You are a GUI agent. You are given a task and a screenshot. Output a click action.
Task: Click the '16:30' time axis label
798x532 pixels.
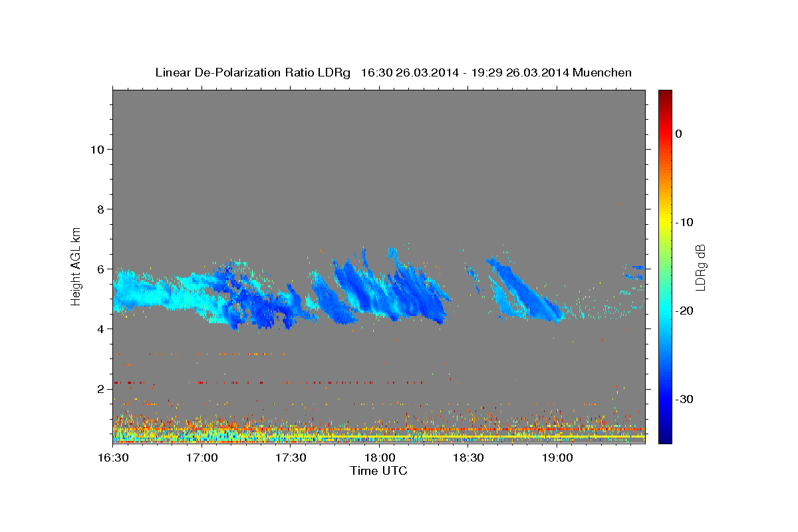point(112,458)
